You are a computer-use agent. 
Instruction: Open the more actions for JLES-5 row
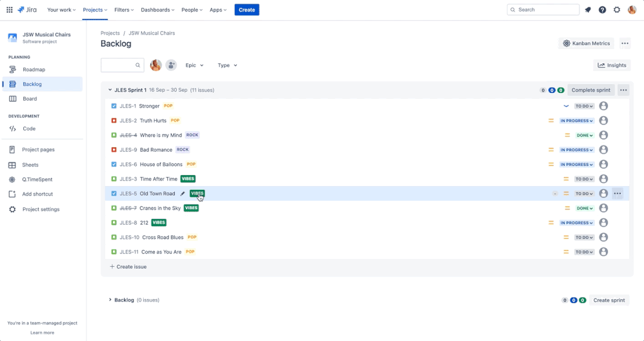(618, 194)
